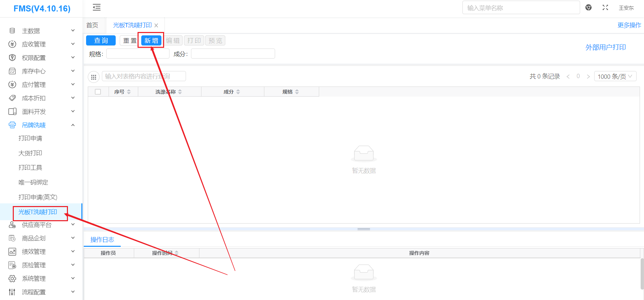This screenshot has width=644, height=300.
Task: Open the table column settings grid icon
Action: (93, 77)
